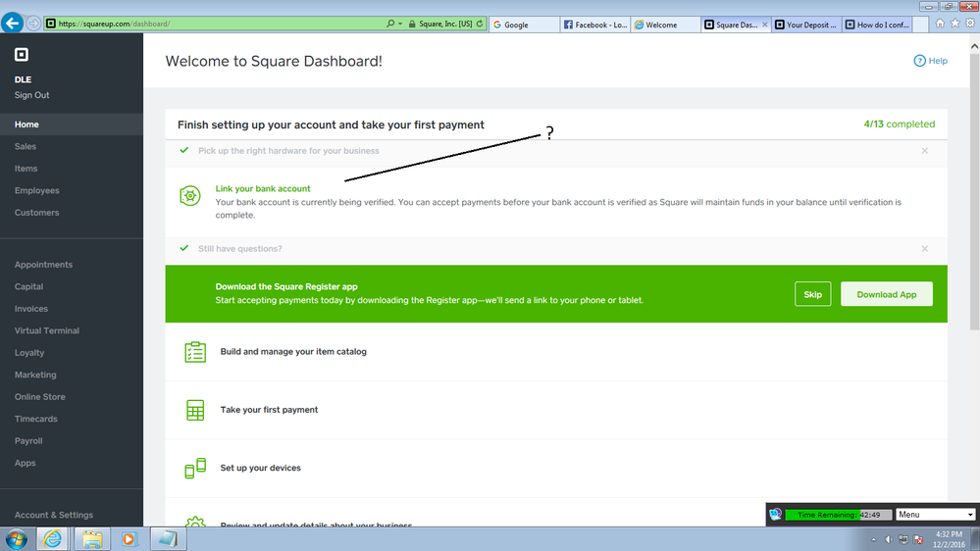
Task: Click the Set up devices icon
Action: click(195, 468)
